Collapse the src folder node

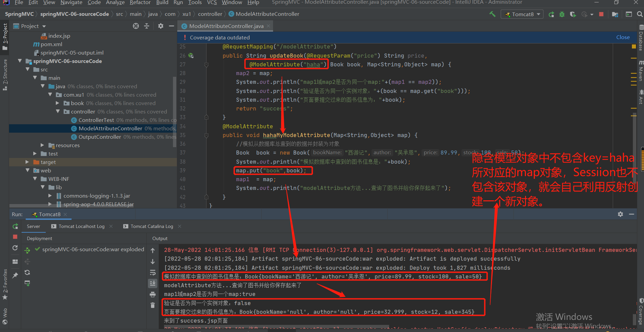[x=28, y=69]
